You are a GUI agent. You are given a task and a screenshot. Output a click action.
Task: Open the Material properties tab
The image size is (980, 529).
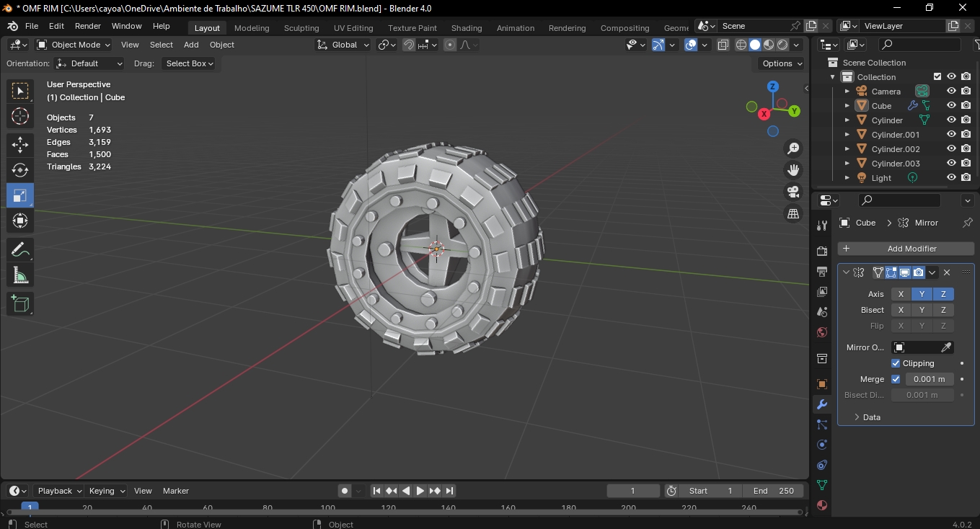point(822,505)
